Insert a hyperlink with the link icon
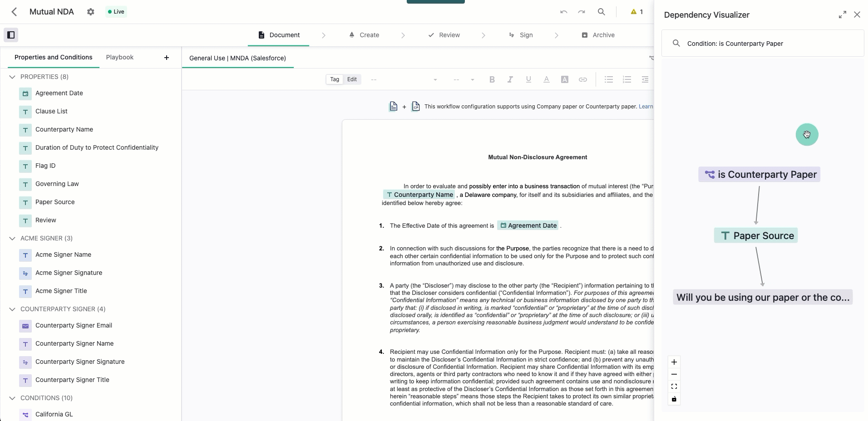The height and width of the screenshot is (421, 868). point(583,79)
